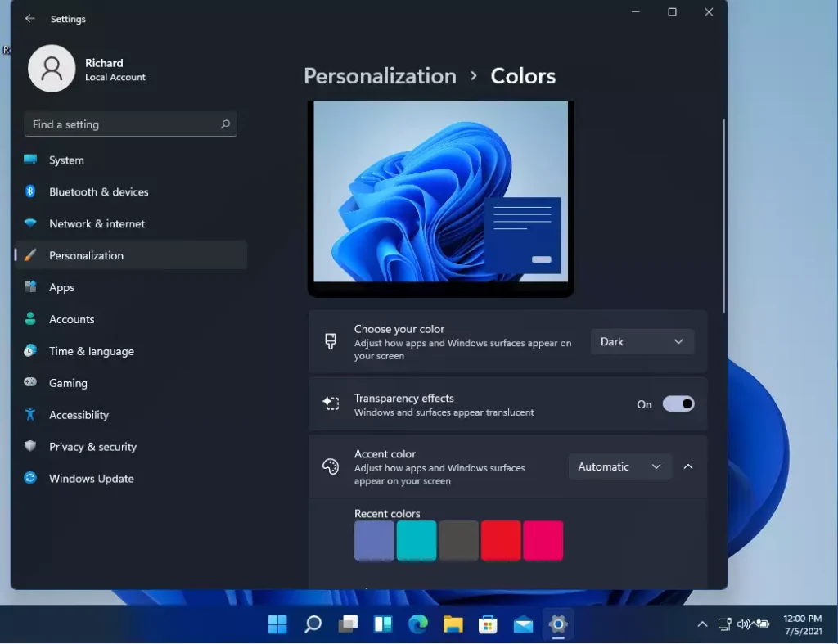
Task: Pick the teal recent color
Action: 417,540
